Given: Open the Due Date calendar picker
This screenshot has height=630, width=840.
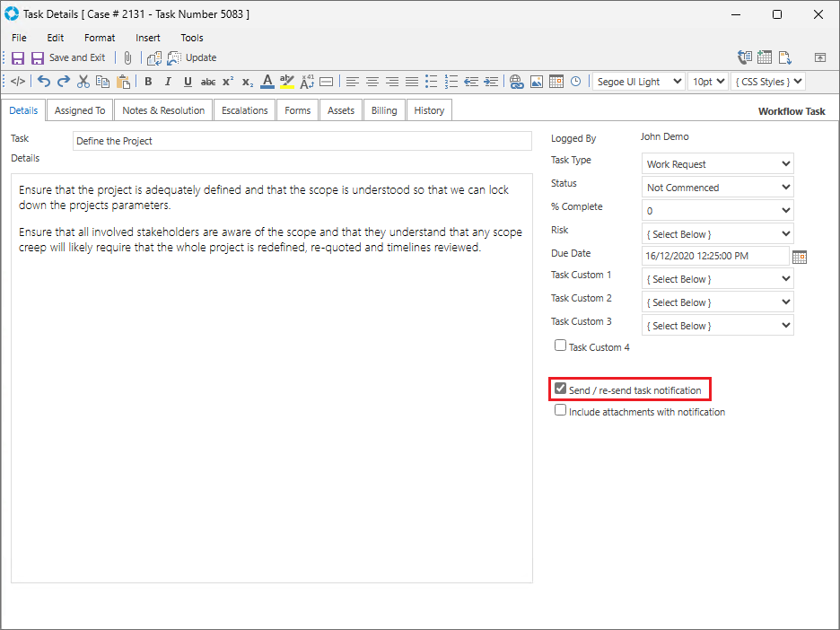Looking at the screenshot, I should [800, 257].
